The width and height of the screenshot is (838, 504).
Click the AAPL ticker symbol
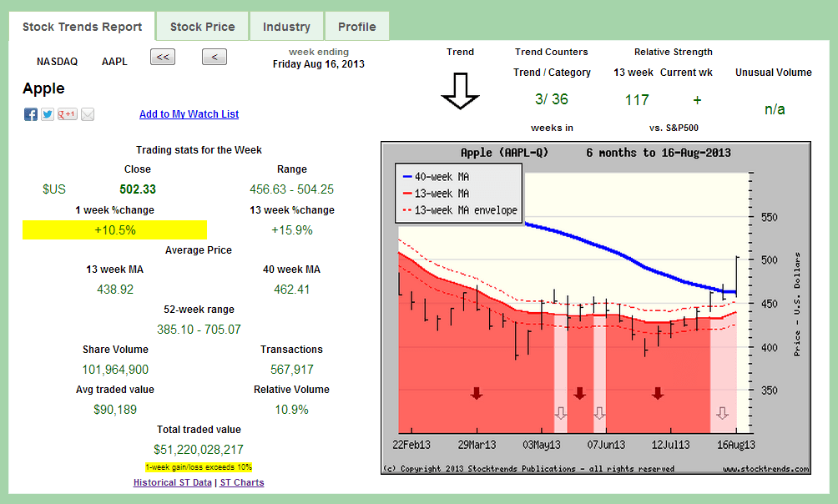[x=114, y=62]
